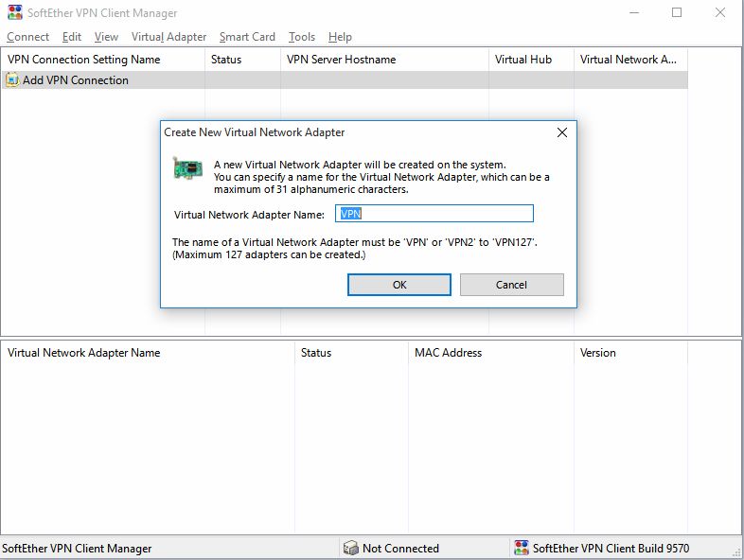This screenshot has height=560, width=744.
Task: Click the Virtual Network A... column header
Action: (x=630, y=60)
